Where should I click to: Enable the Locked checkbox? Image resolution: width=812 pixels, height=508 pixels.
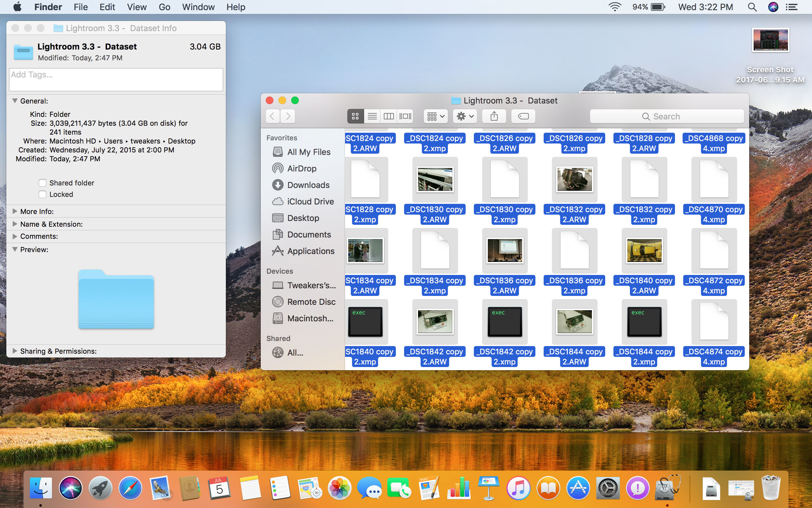tap(42, 194)
